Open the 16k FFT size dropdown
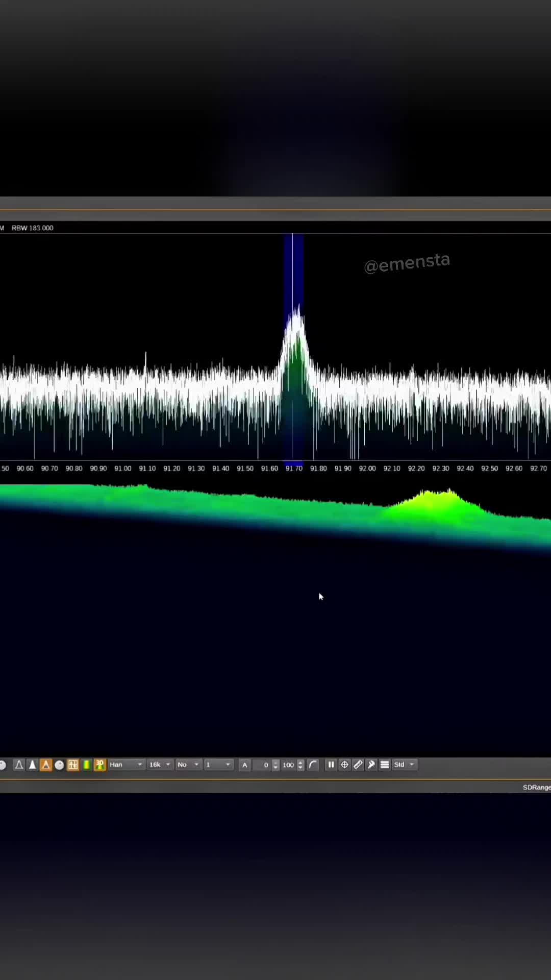The height and width of the screenshot is (980, 551). (160, 765)
